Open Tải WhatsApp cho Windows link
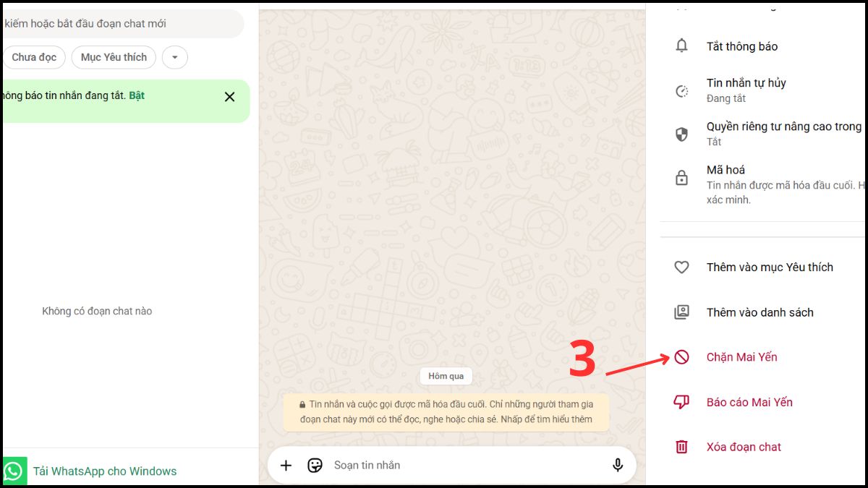The image size is (868, 488). pos(104,471)
